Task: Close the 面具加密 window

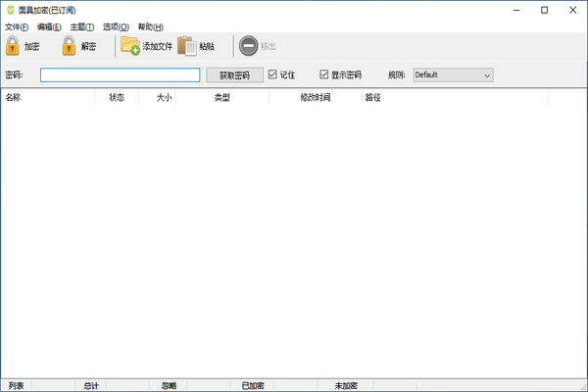Action: (572, 10)
